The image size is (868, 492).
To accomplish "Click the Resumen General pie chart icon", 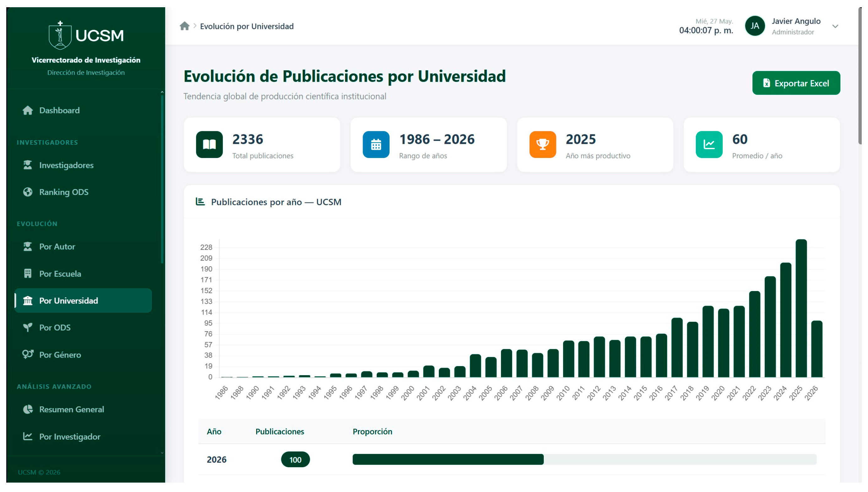I will pyautogui.click(x=28, y=409).
